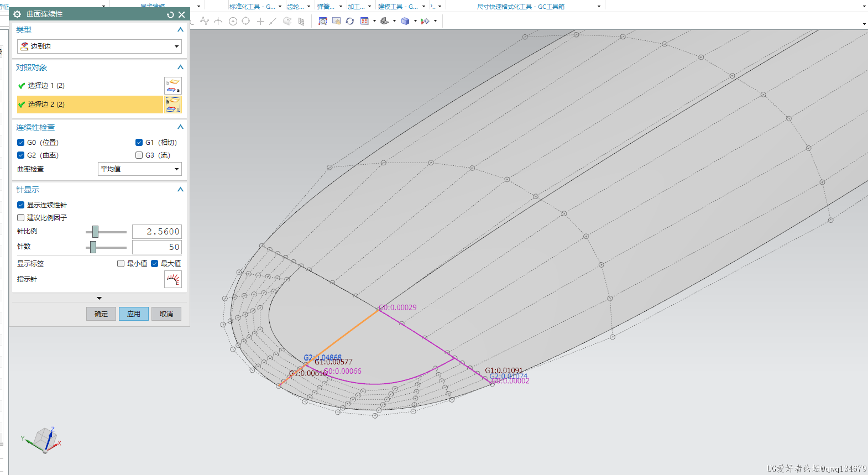Select the point-on-curve snap icon
The width and height of the screenshot is (868, 475).
tap(205, 21)
